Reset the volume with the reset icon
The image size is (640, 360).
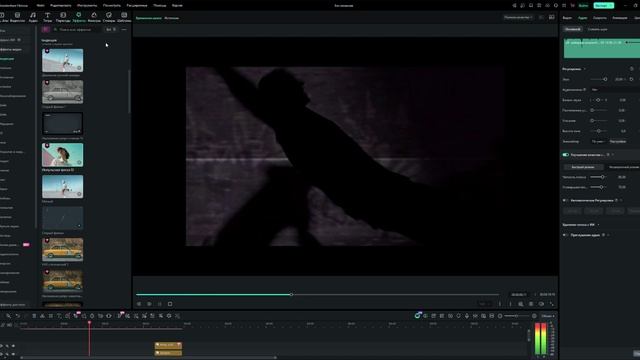631,79
